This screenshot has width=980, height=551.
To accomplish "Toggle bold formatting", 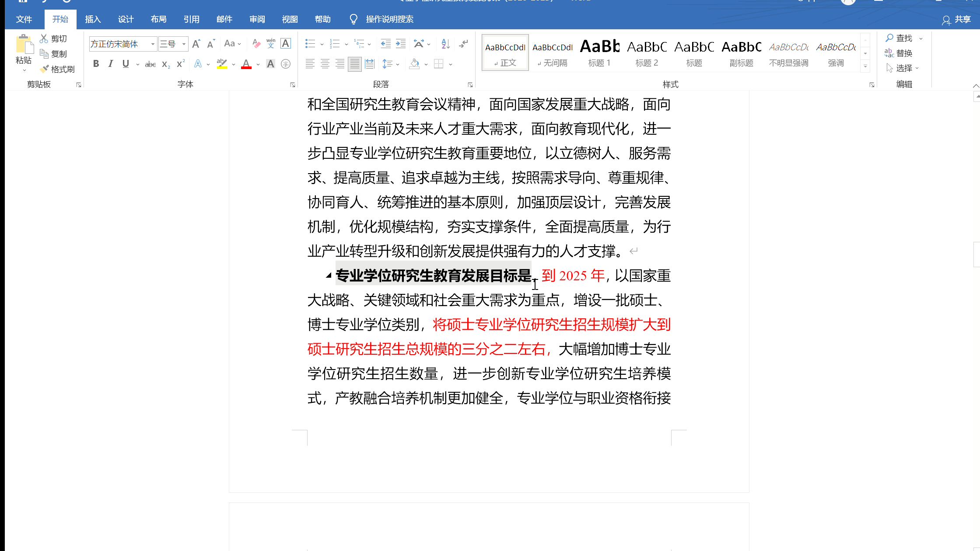I will coord(96,64).
